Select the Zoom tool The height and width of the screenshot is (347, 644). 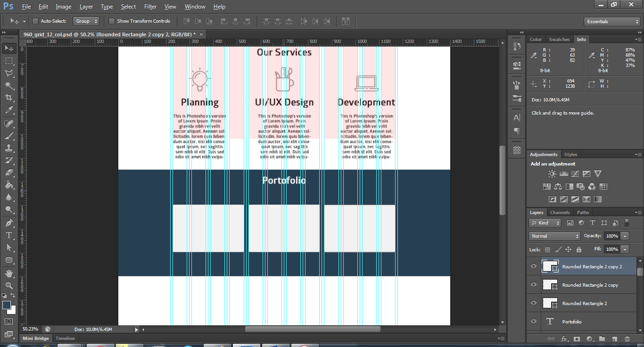(x=8, y=286)
